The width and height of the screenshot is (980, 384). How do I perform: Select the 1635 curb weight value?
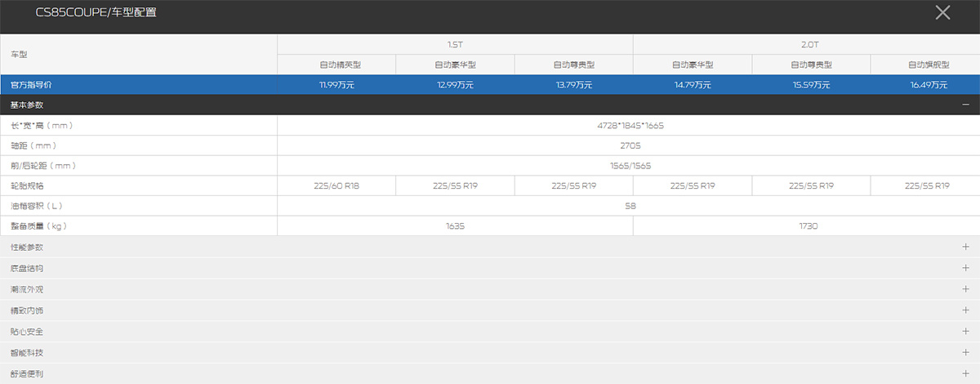pos(455,226)
